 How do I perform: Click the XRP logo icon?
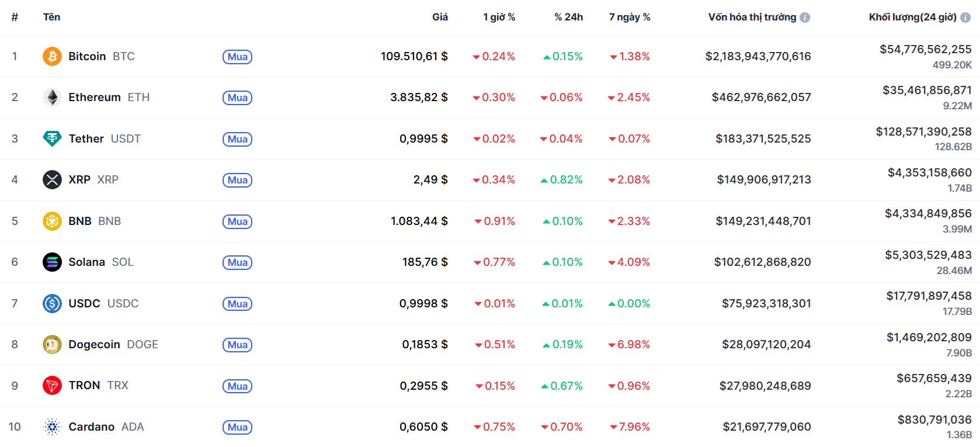[x=52, y=180]
